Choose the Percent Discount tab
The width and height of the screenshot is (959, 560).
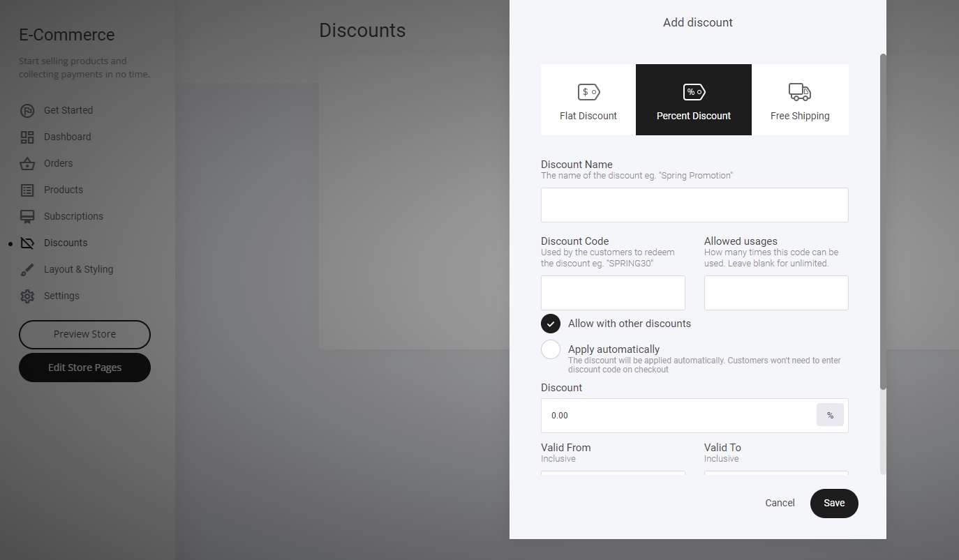[x=694, y=100]
